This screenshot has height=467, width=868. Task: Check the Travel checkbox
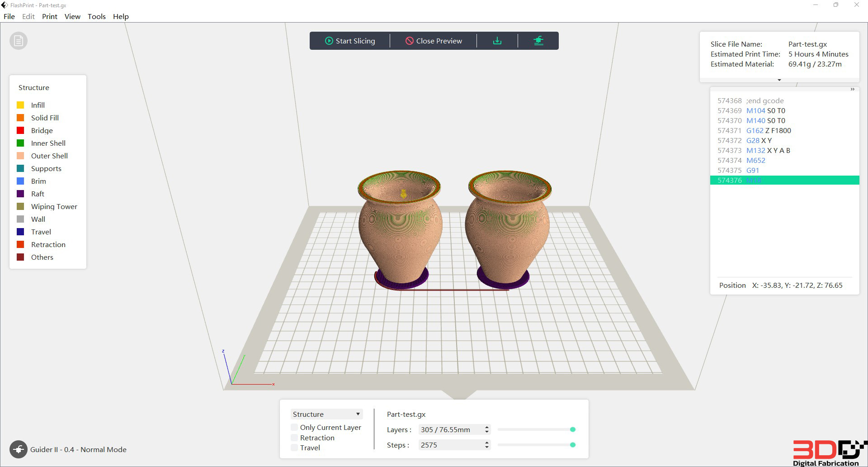[294, 448]
